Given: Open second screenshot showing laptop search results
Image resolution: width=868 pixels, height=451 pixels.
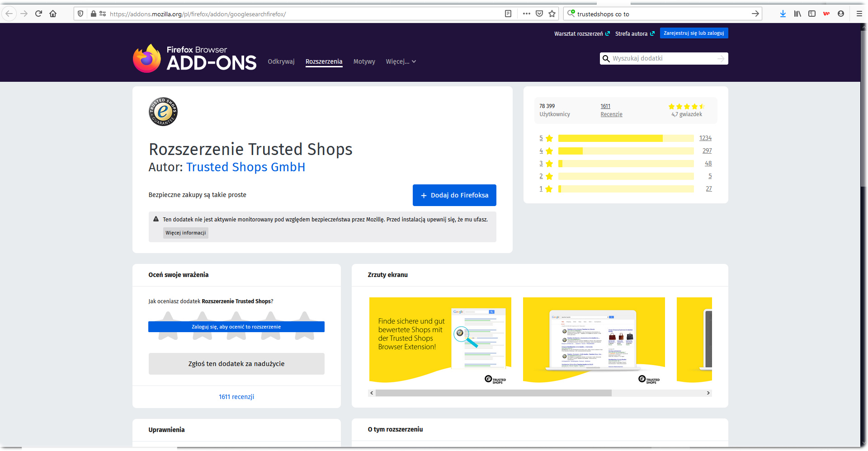Looking at the screenshot, I should [x=594, y=340].
